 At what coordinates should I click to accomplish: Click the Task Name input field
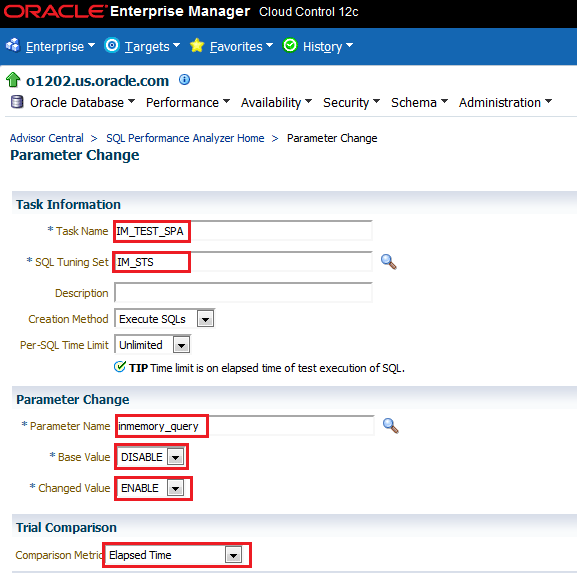(x=243, y=231)
